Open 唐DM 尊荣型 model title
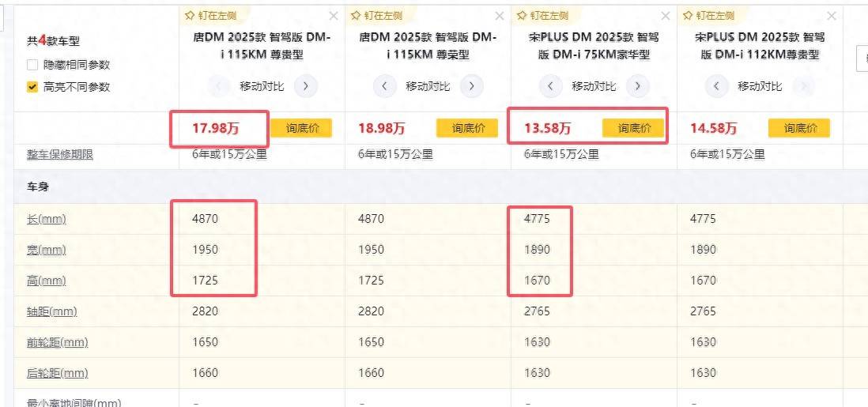 tap(428, 46)
